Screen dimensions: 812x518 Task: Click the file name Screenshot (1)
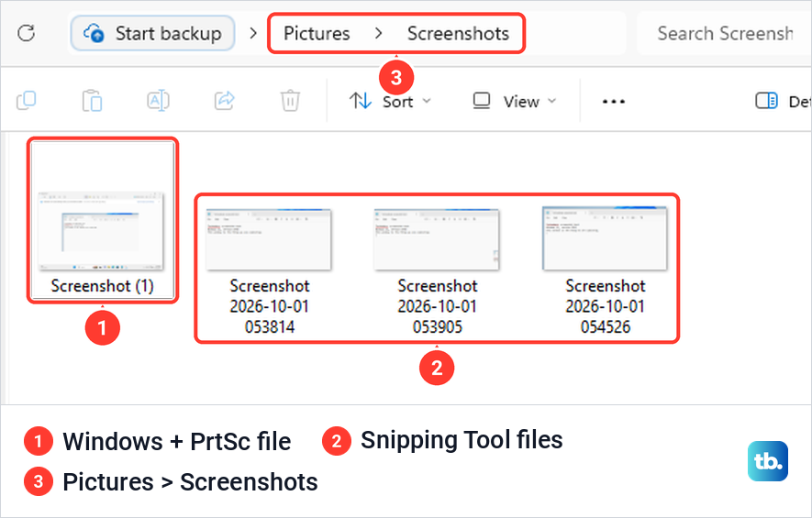point(103,286)
